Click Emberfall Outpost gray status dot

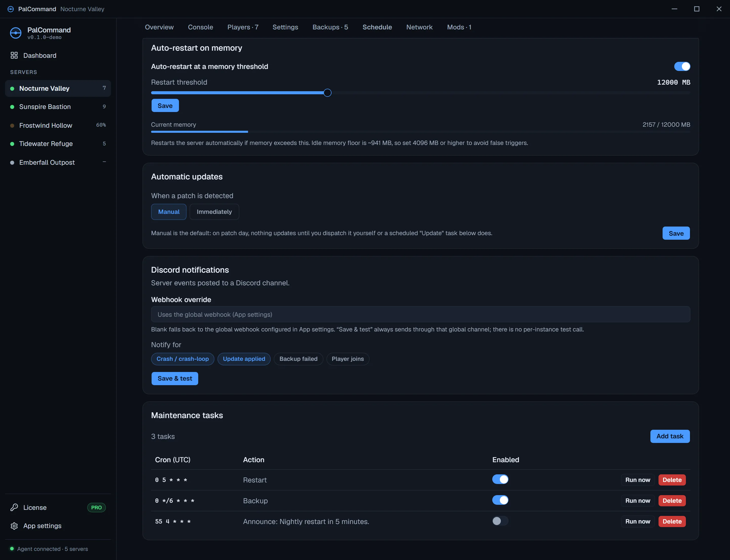12,162
